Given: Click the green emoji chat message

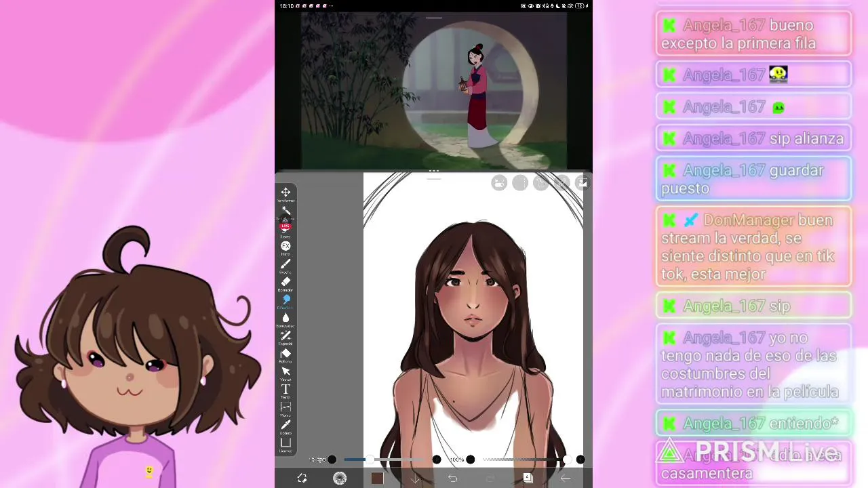Looking at the screenshot, I should [754, 106].
